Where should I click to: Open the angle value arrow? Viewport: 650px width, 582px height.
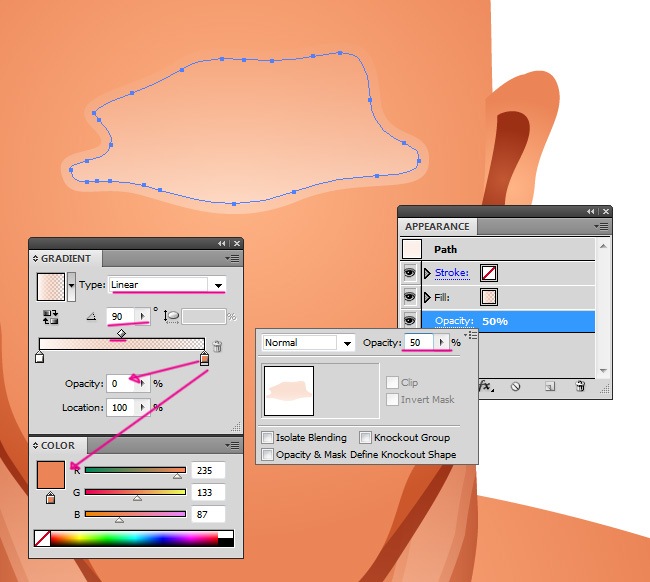coord(142,316)
